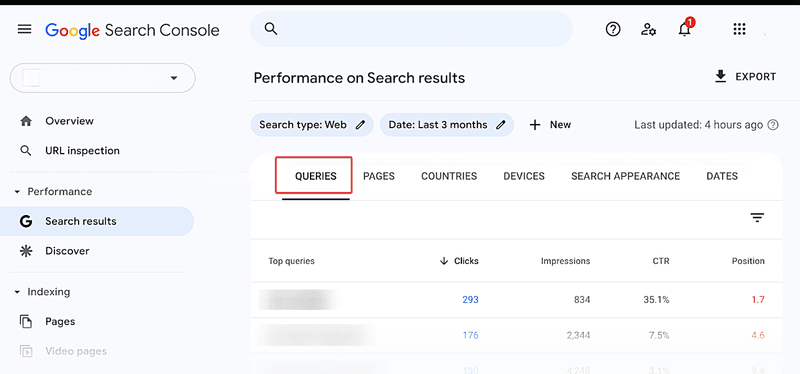Open the notifications bell
The width and height of the screenshot is (800, 374).
pos(685,29)
